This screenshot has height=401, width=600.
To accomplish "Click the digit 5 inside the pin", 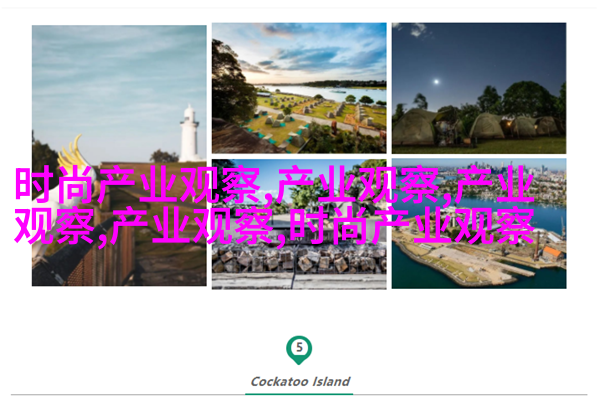I will pyautogui.click(x=299, y=347).
